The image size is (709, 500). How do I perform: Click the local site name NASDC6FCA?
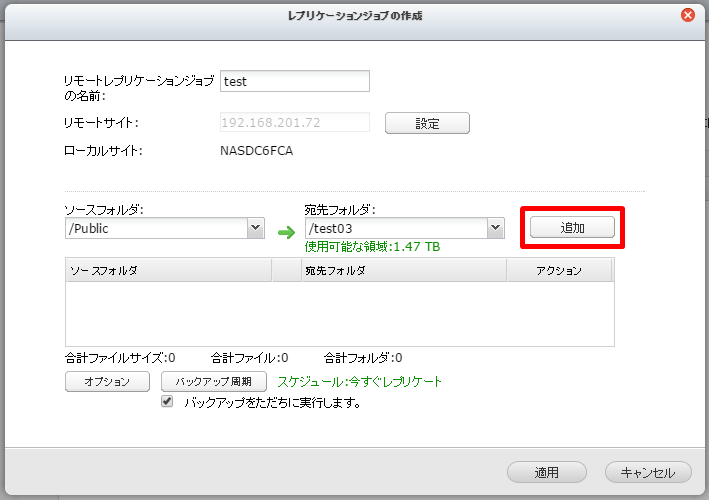tap(256, 151)
